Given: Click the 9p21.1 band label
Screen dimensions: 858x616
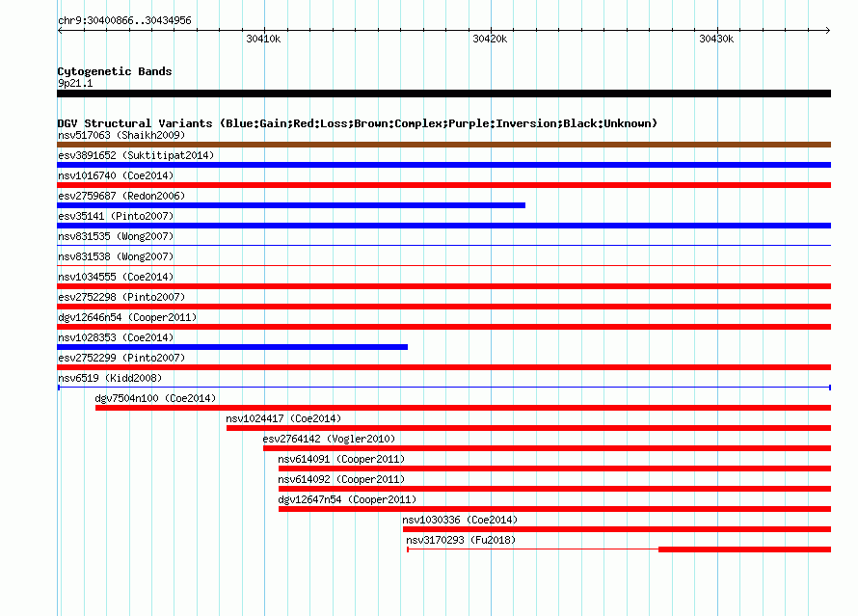Looking at the screenshot, I should [x=75, y=83].
